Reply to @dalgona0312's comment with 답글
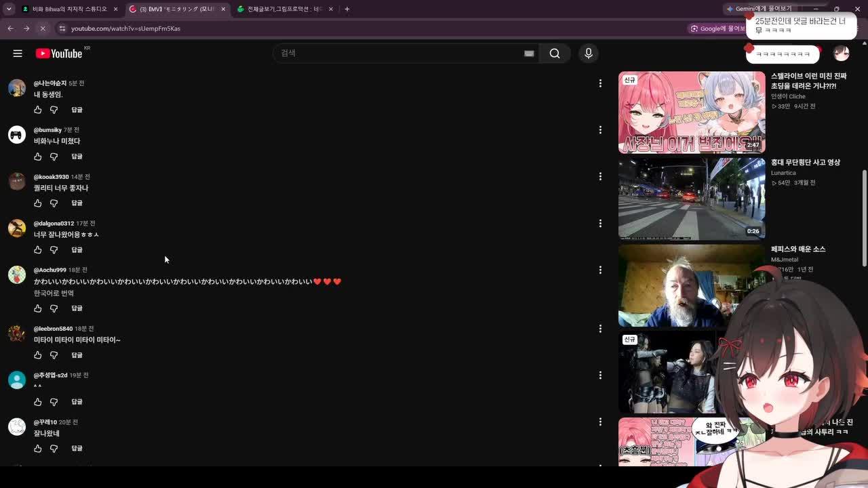 tap(77, 250)
